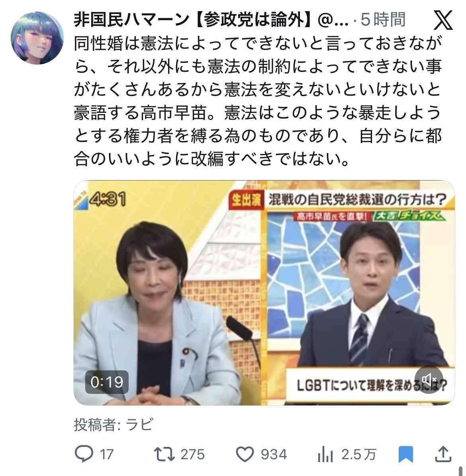This screenshot has height=476, width=466.
Task: Click the reply count 17
Action: (x=106, y=454)
